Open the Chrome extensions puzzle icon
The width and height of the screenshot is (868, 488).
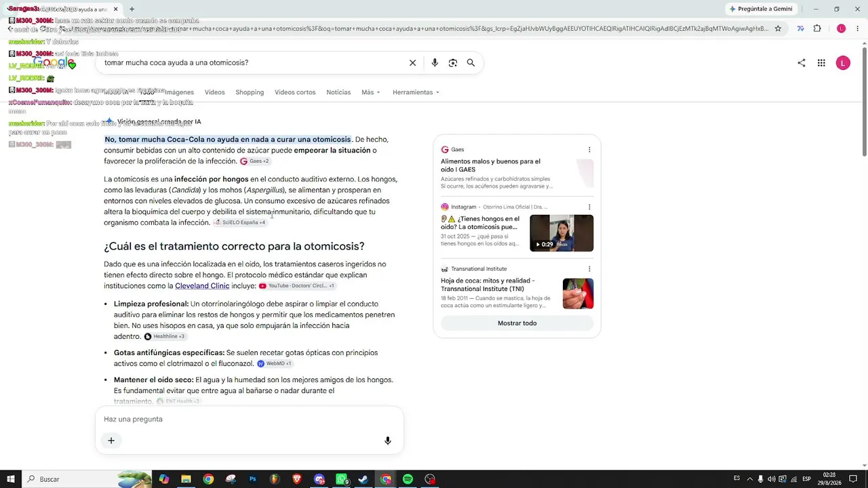(x=817, y=28)
